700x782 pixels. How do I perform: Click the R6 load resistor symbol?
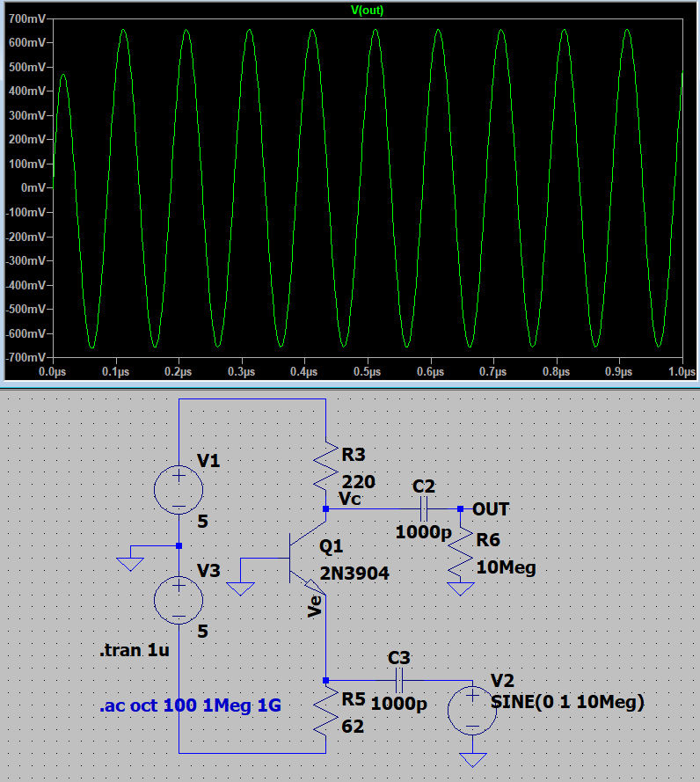[460, 556]
